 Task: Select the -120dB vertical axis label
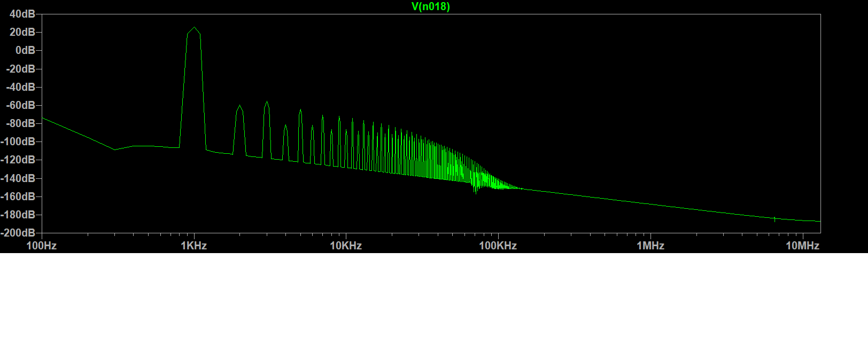click(x=18, y=160)
